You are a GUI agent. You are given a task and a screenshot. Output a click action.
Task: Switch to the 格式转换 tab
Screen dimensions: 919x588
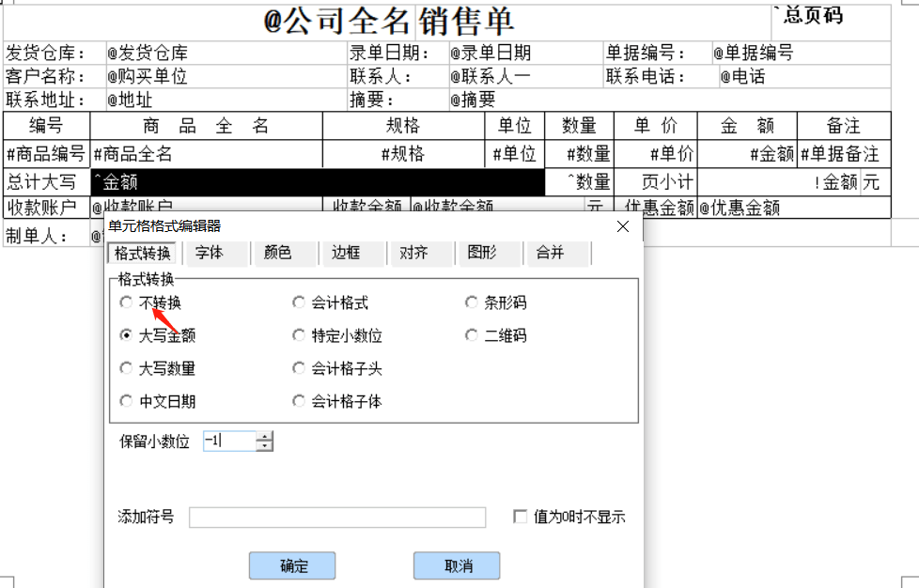(x=143, y=253)
